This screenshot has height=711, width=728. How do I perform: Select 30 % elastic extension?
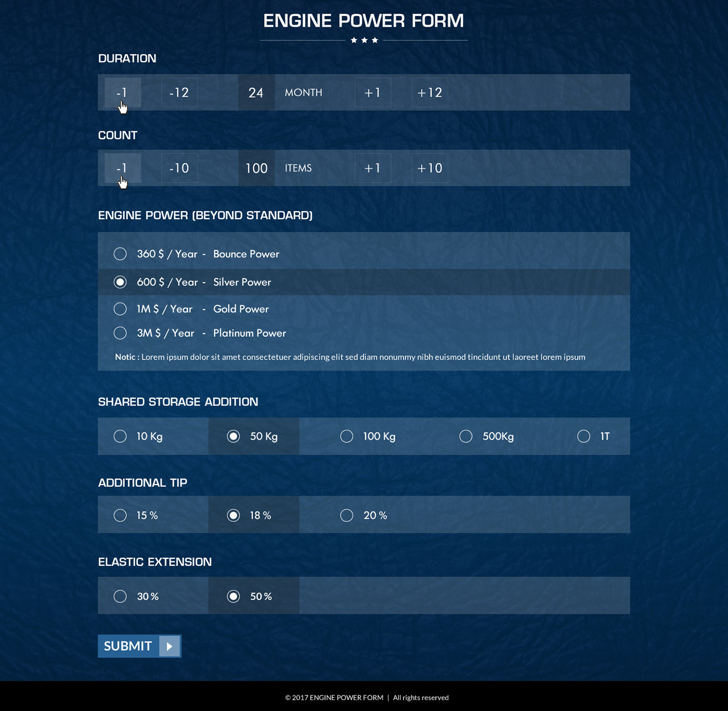point(120,596)
